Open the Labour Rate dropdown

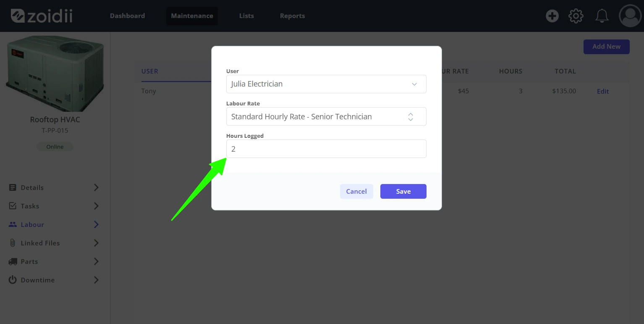point(326,116)
